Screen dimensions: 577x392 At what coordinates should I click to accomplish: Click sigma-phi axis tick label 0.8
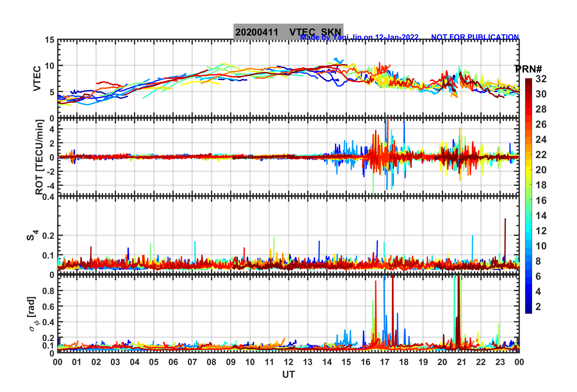(49, 291)
